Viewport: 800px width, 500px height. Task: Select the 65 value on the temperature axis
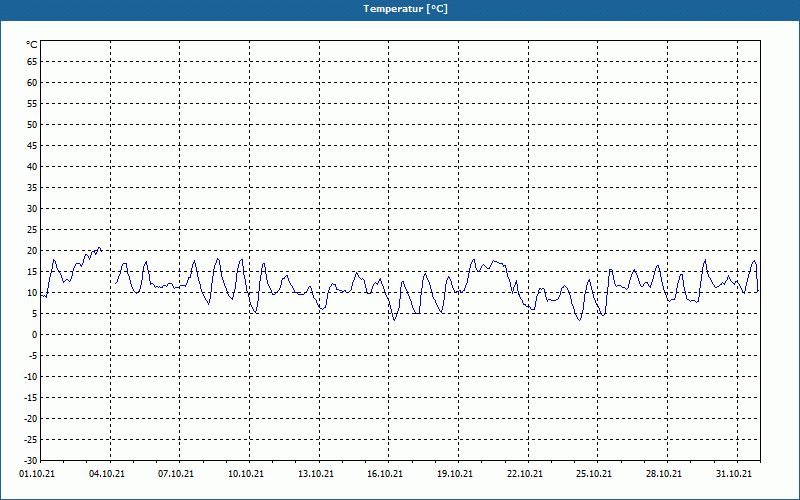(32, 62)
